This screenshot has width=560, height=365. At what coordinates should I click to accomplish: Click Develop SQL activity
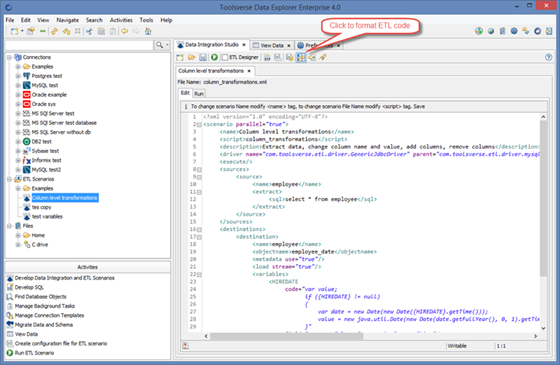tap(29, 287)
